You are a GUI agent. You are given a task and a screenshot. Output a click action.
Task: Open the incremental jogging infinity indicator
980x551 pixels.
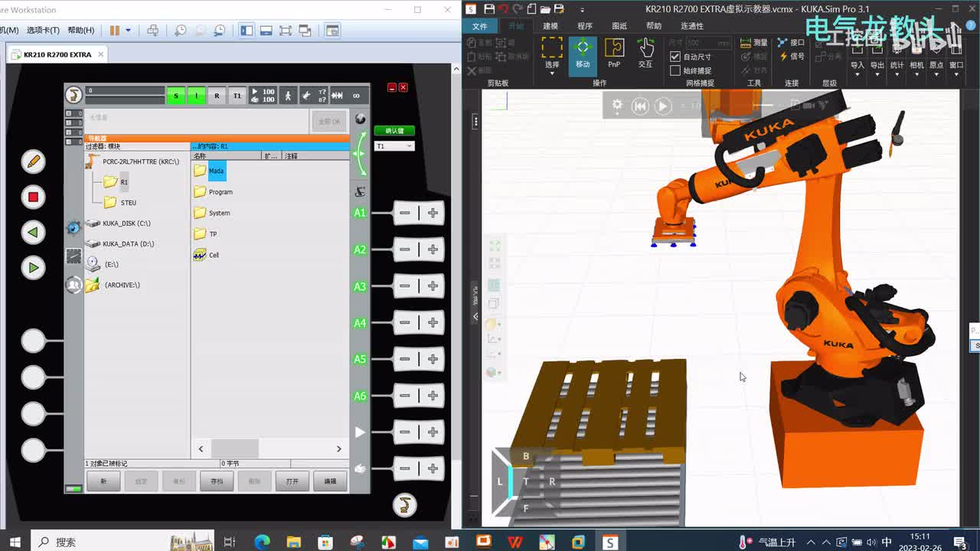point(356,96)
